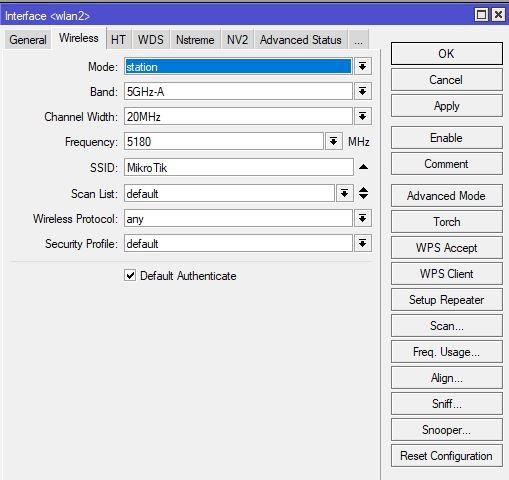Viewport: 509px width, 480px height.
Task: Open the Align... tool
Action: click(x=446, y=378)
